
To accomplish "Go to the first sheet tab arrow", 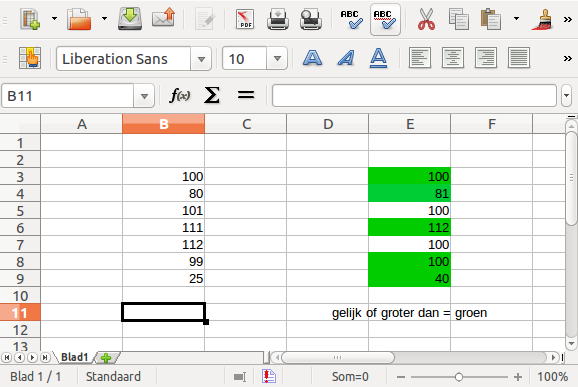I will pos(7,357).
